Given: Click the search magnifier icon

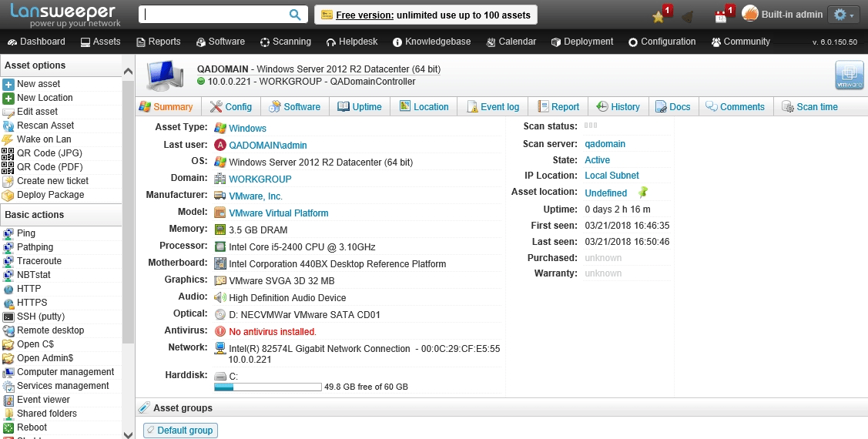Looking at the screenshot, I should [x=295, y=15].
